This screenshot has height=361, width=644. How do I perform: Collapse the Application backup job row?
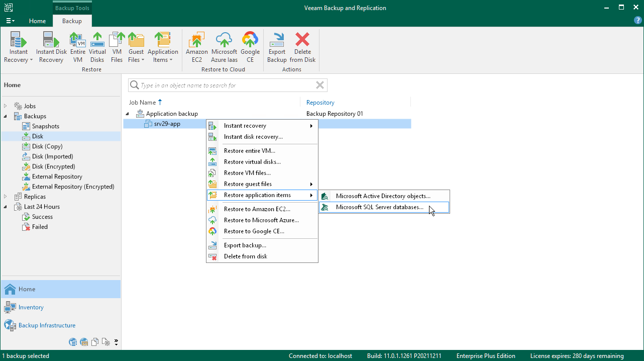click(x=127, y=114)
